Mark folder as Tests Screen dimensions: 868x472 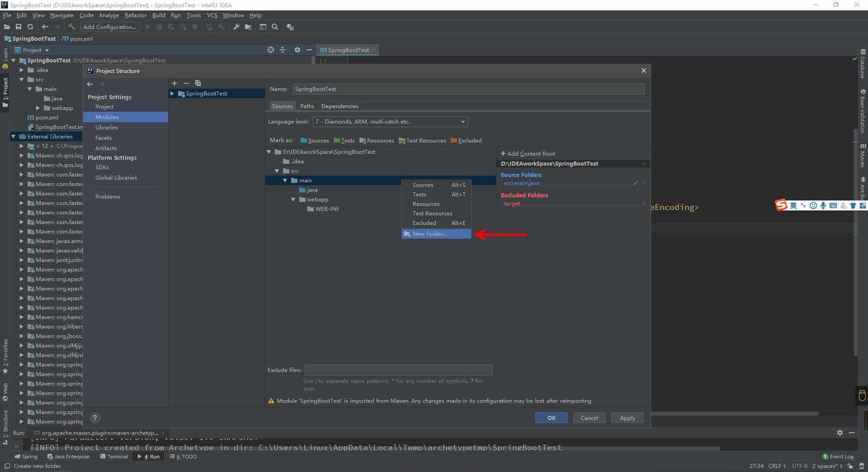point(344,141)
